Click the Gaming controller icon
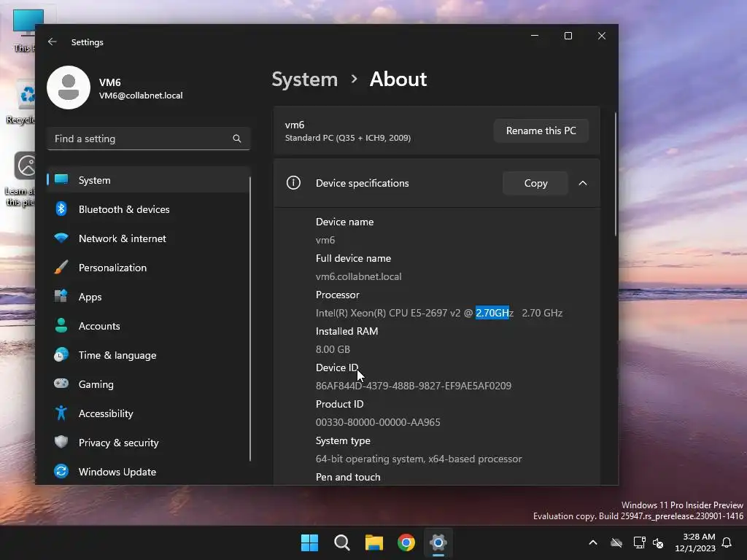This screenshot has width=747, height=560. point(61,384)
